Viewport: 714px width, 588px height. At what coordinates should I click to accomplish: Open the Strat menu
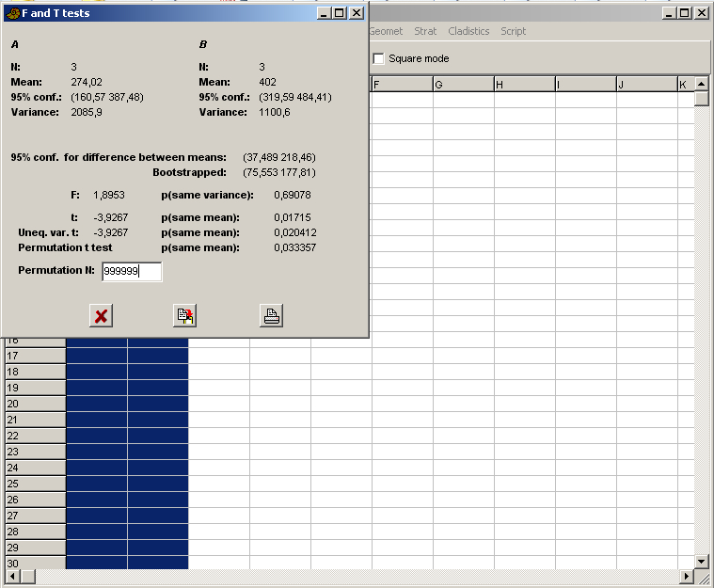click(x=425, y=31)
